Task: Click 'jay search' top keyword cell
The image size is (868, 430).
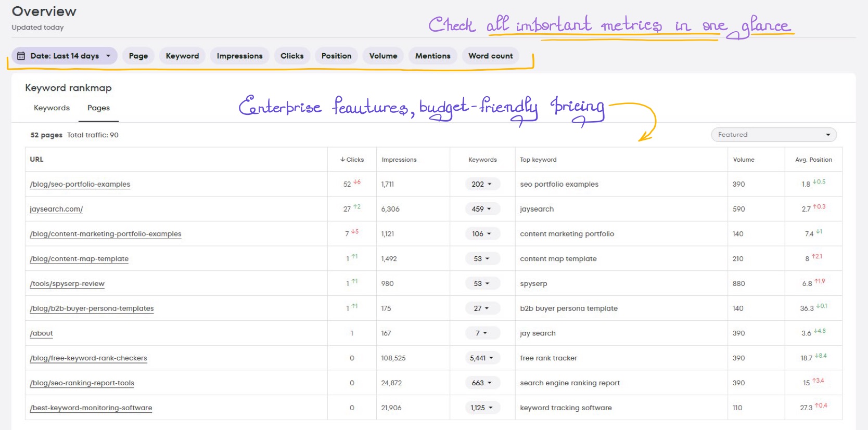Action: pyautogui.click(x=538, y=333)
